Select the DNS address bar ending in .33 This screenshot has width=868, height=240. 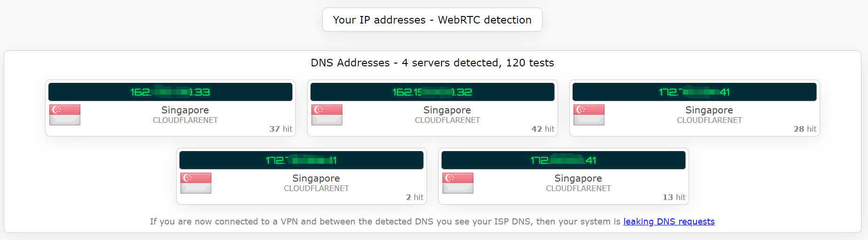tap(170, 92)
